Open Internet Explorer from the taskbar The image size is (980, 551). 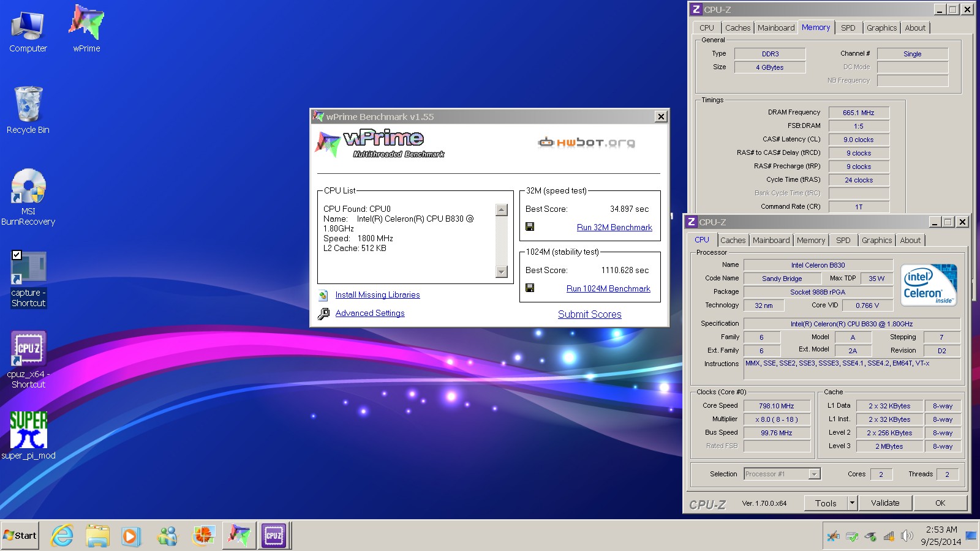click(x=62, y=536)
